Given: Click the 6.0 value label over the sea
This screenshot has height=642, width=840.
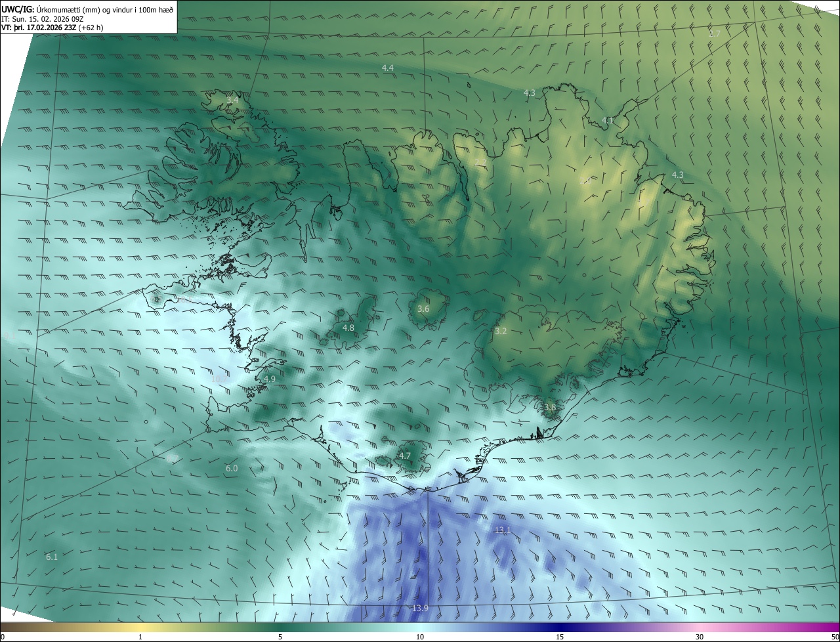Looking at the screenshot, I should (x=232, y=469).
